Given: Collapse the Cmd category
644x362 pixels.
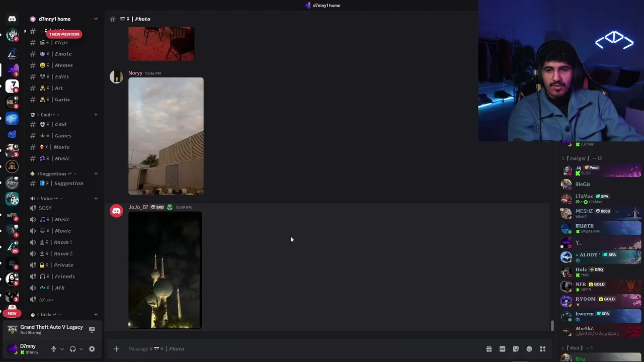Looking at the screenshot, I should [x=46, y=115].
